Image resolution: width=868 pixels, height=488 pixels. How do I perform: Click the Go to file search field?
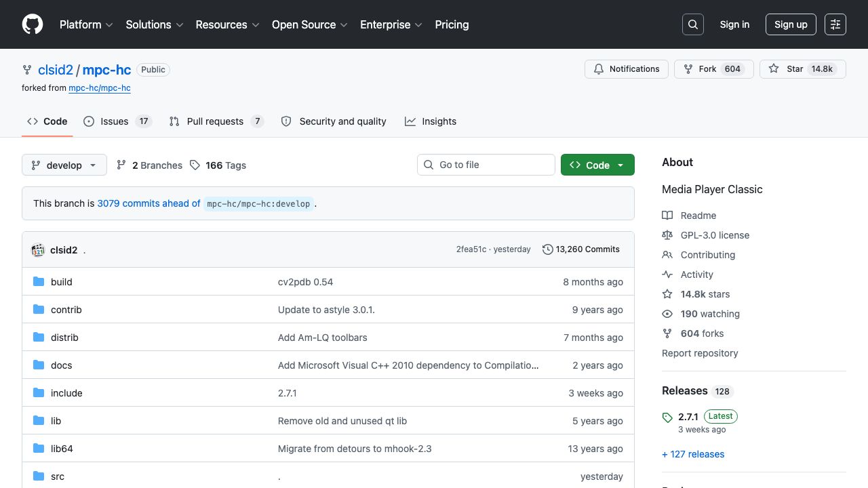[486, 165]
